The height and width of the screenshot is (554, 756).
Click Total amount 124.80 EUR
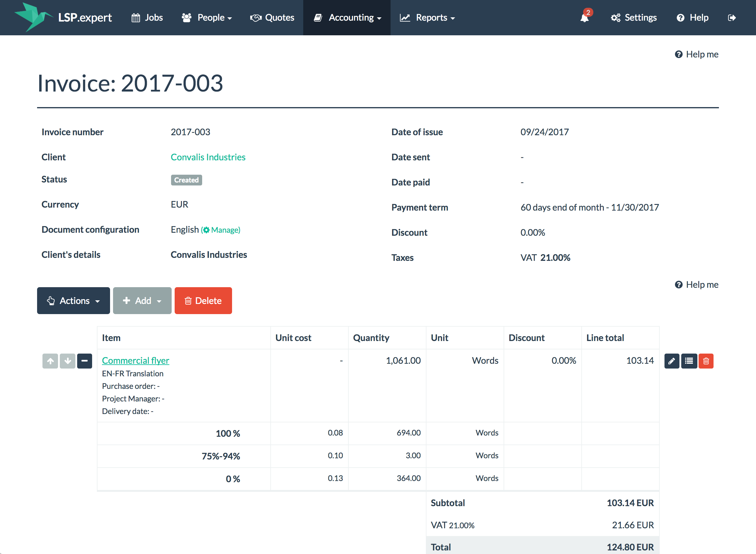(x=630, y=547)
